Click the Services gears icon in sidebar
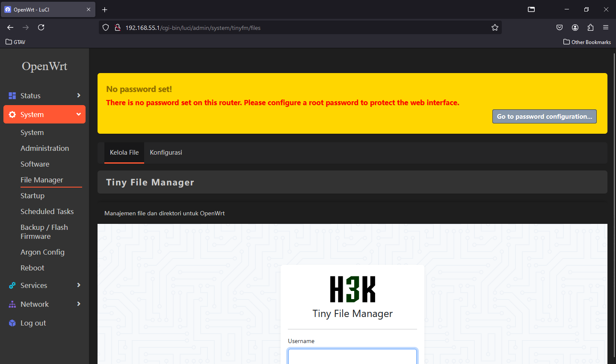Screen dimensions: 616x364 coord(12,285)
